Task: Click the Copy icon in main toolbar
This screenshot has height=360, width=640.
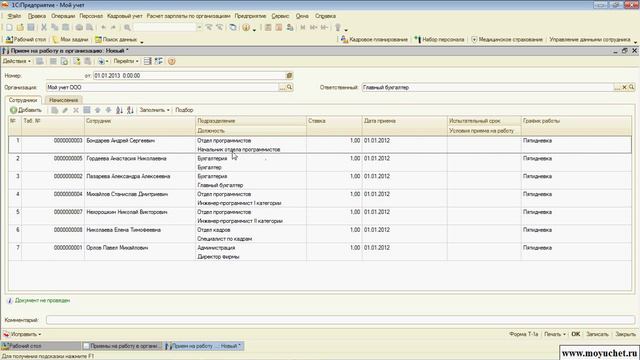Action: click(54, 27)
